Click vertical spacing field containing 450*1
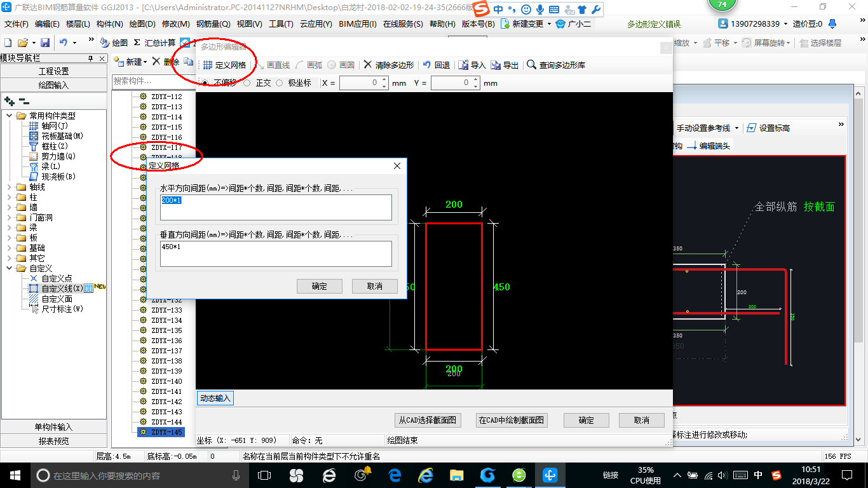Screen dimensions: 868x488 276,254
